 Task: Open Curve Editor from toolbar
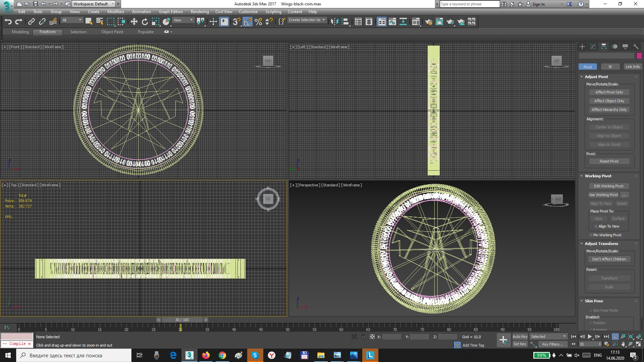pos(392,22)
